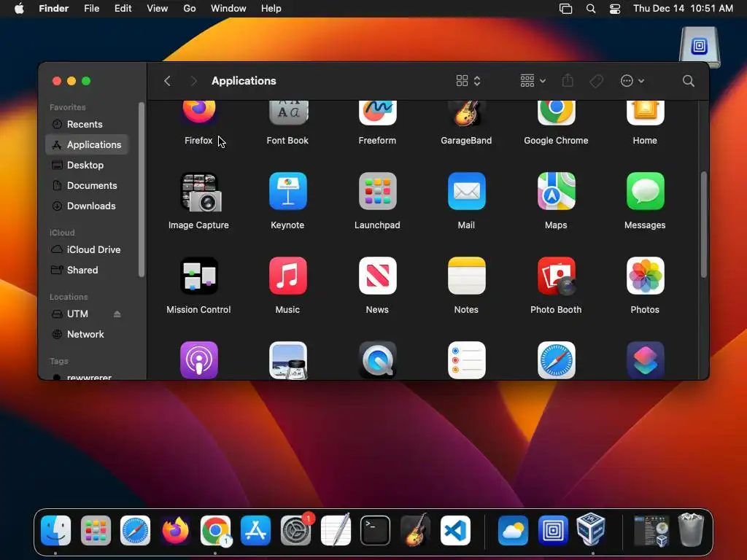747x560 pixels.
Task: Select the Font Book app icon
Action: pos(287,113)
